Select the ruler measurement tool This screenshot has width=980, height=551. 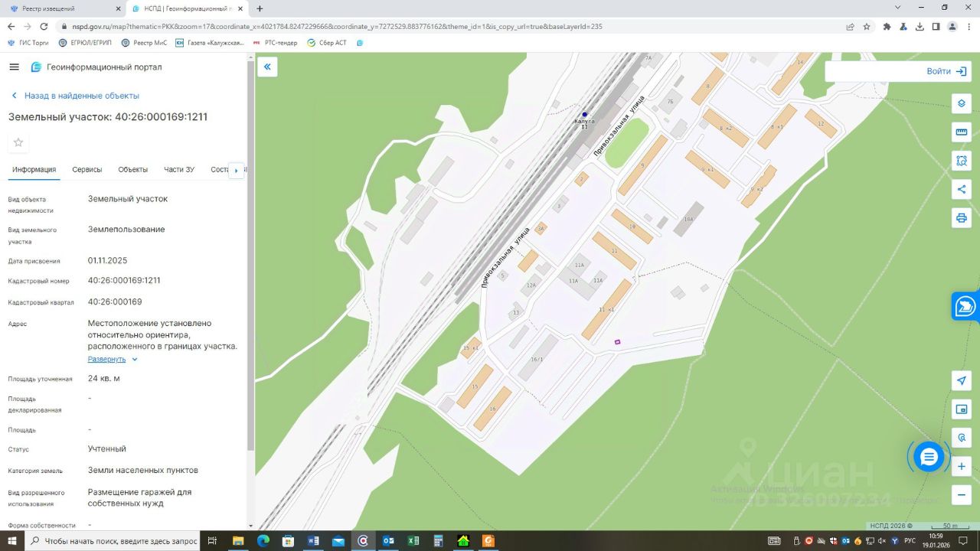tap(962, 132)
